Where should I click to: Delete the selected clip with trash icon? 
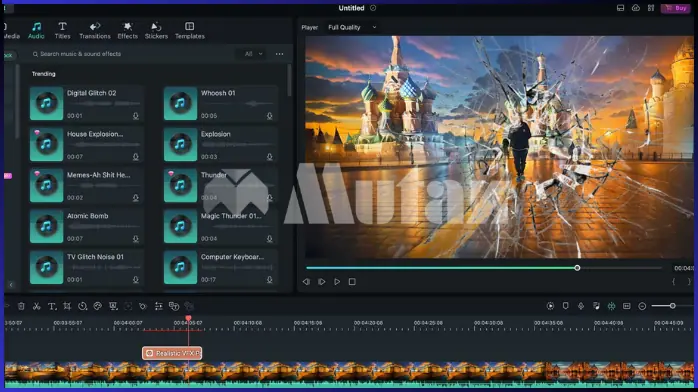tap(21, 306)
